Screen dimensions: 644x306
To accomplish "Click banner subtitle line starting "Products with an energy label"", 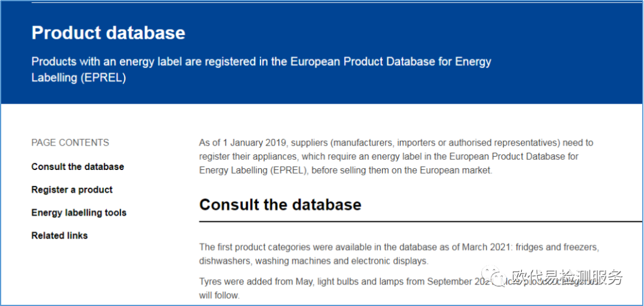I will 261,62.
